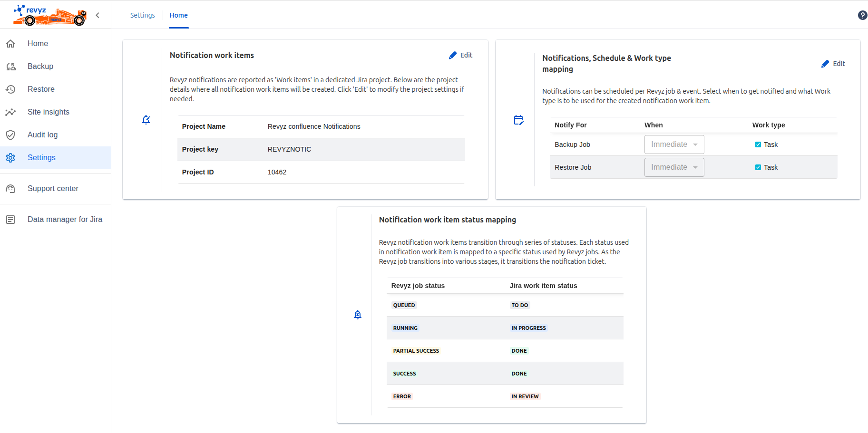Go to the Settings breadcrumb tab
The width and height of the screenshot is (868, 433).
142,15
